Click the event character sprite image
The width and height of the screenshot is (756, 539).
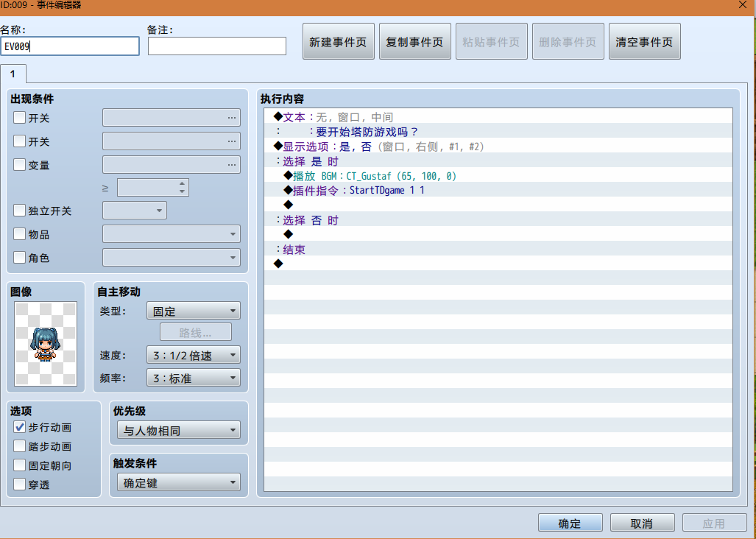46,344
